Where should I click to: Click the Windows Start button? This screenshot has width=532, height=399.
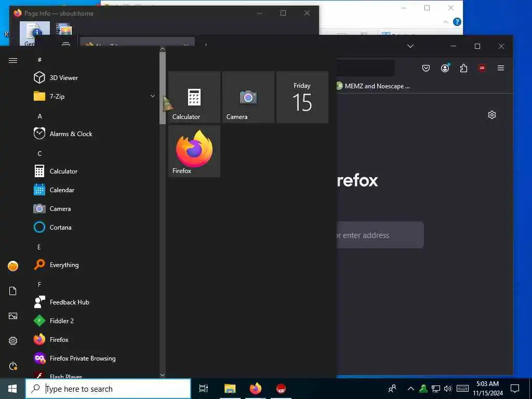click(x=12, y=389)
